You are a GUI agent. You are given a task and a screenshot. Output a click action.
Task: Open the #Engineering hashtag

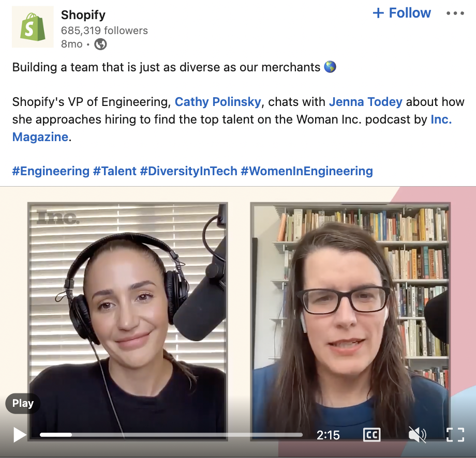click(51, 171)
